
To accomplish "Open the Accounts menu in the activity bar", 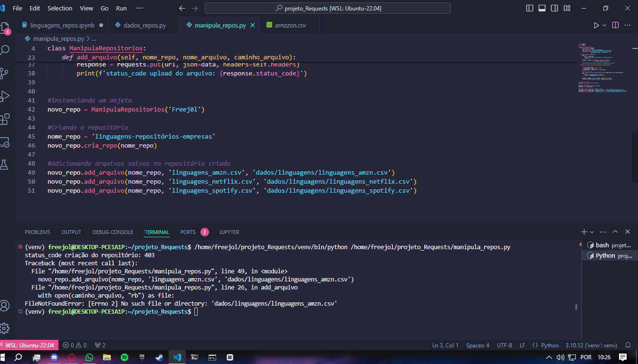I will (5, 305).
